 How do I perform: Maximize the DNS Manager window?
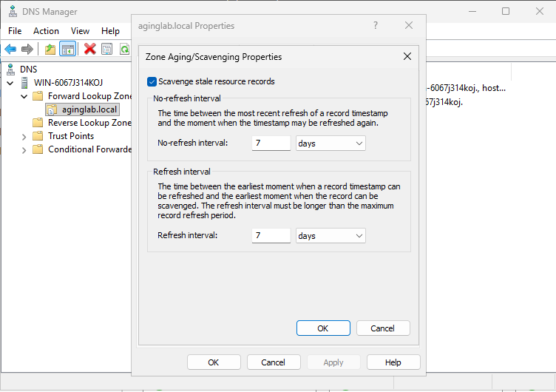506,11
